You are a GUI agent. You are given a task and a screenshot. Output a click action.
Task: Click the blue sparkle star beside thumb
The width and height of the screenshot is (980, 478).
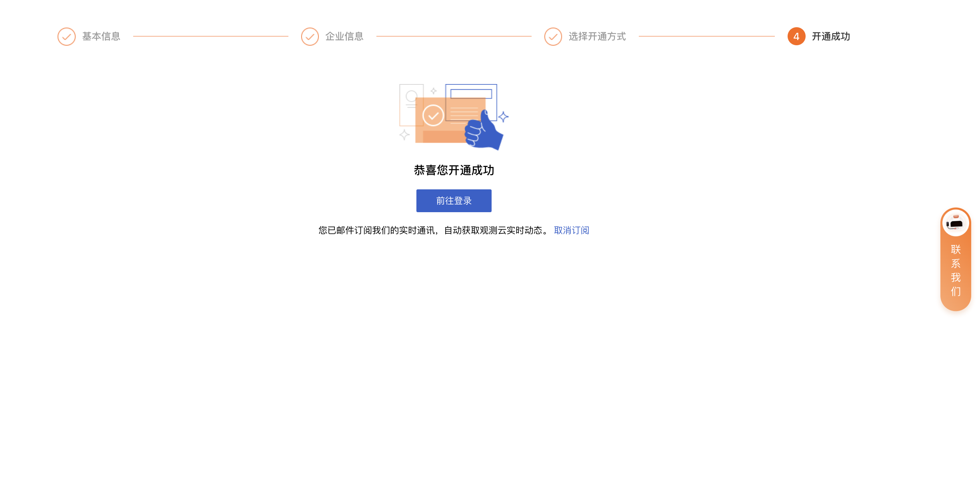coord(503,116)
